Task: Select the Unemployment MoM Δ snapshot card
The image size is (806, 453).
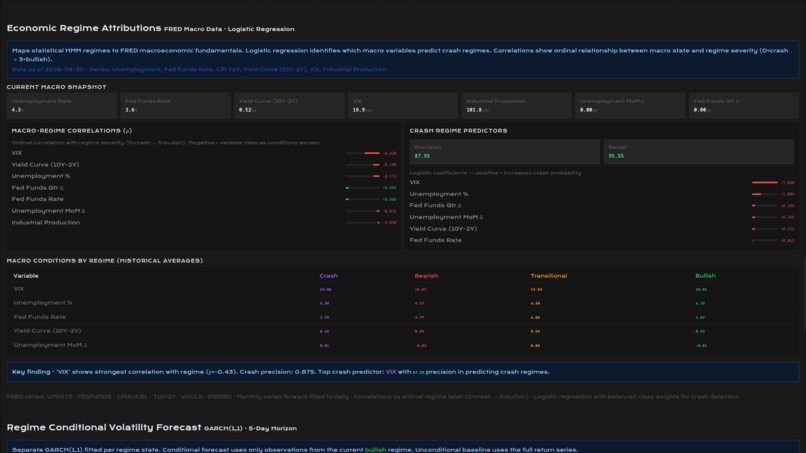Action: click(630, 105)
